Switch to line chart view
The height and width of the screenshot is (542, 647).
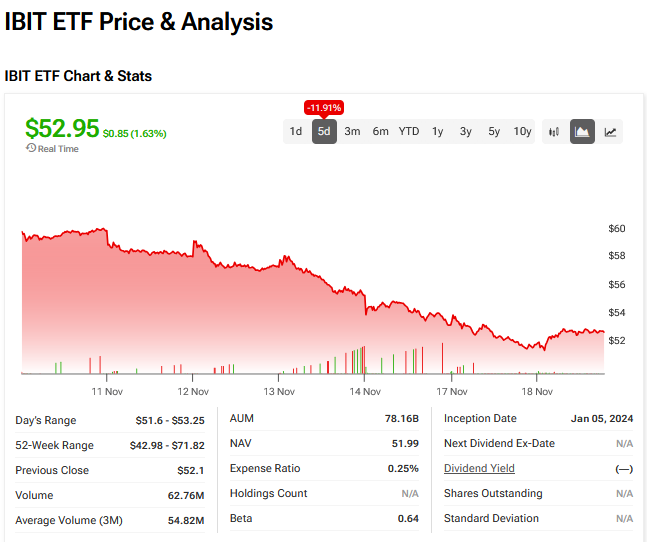[610, 131]
